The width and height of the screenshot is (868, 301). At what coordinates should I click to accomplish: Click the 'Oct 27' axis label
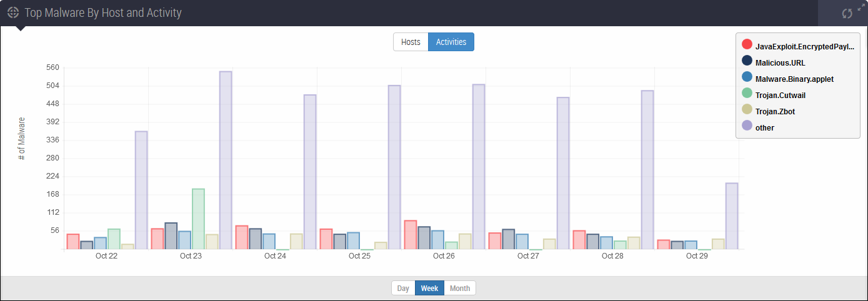[x=528, y=256]
